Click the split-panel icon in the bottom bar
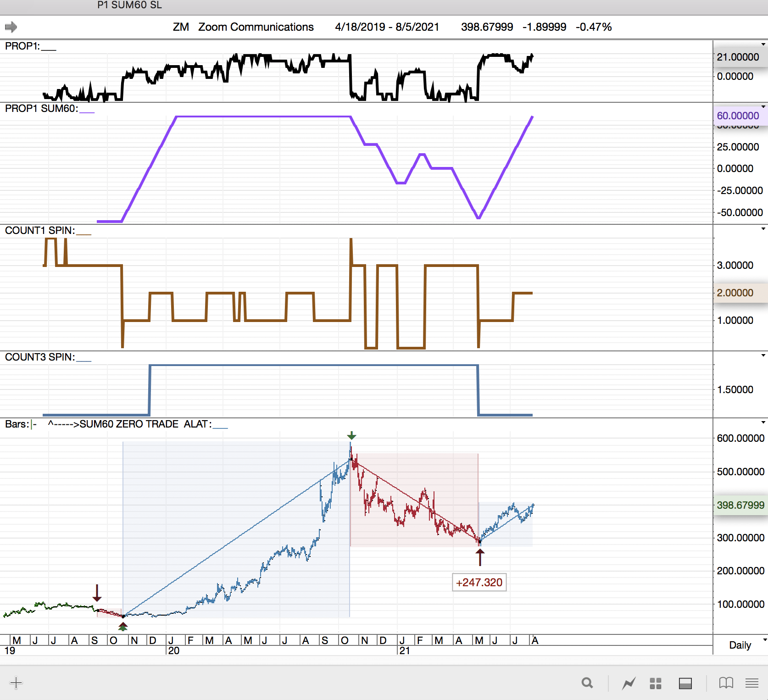The width and height of the screenshot is (768, 700). [x=685, y=683]
